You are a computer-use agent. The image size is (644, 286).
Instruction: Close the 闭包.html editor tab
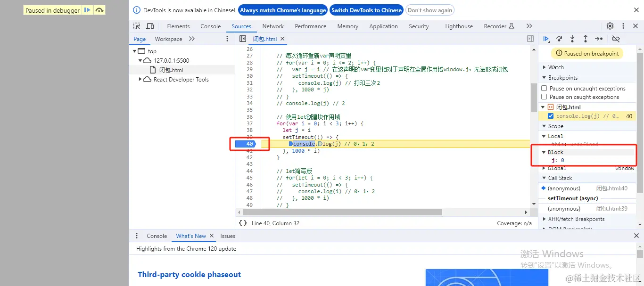coord(282,39)
